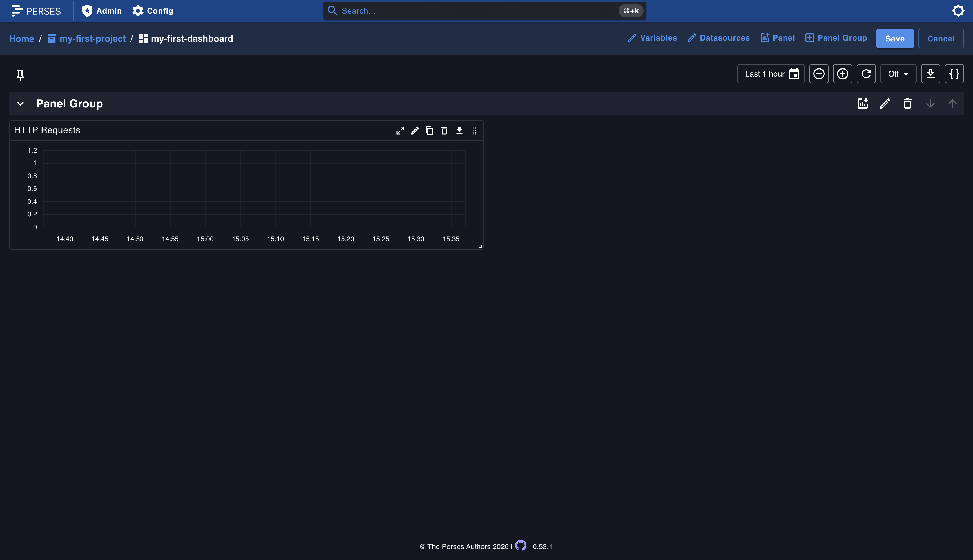Click the Perses logo in the header
Screen dimensions: 973x560
click(x=36, y=11)
